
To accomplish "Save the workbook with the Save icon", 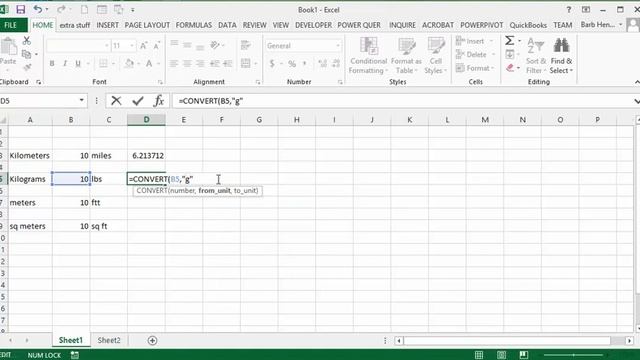I will [20, 9].
